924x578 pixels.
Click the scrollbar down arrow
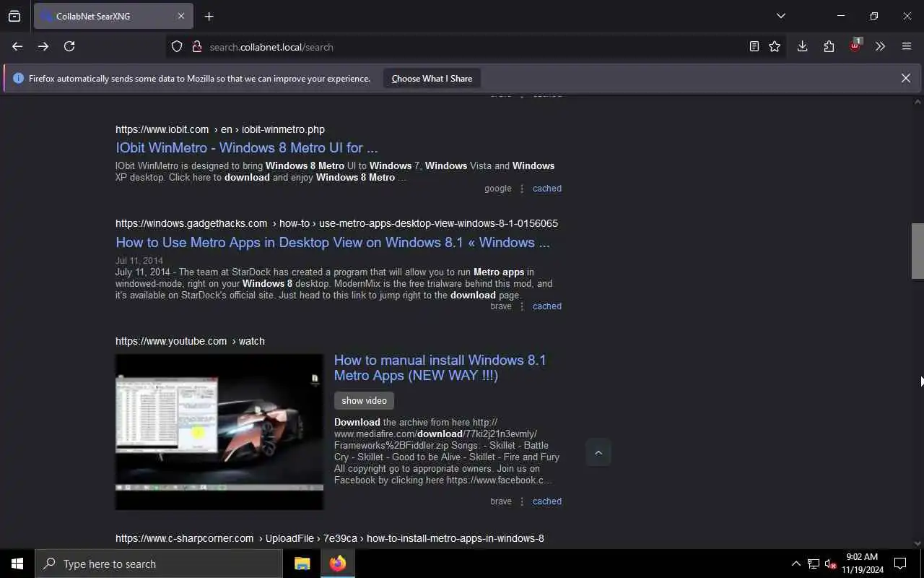click(x=918, y=543)
